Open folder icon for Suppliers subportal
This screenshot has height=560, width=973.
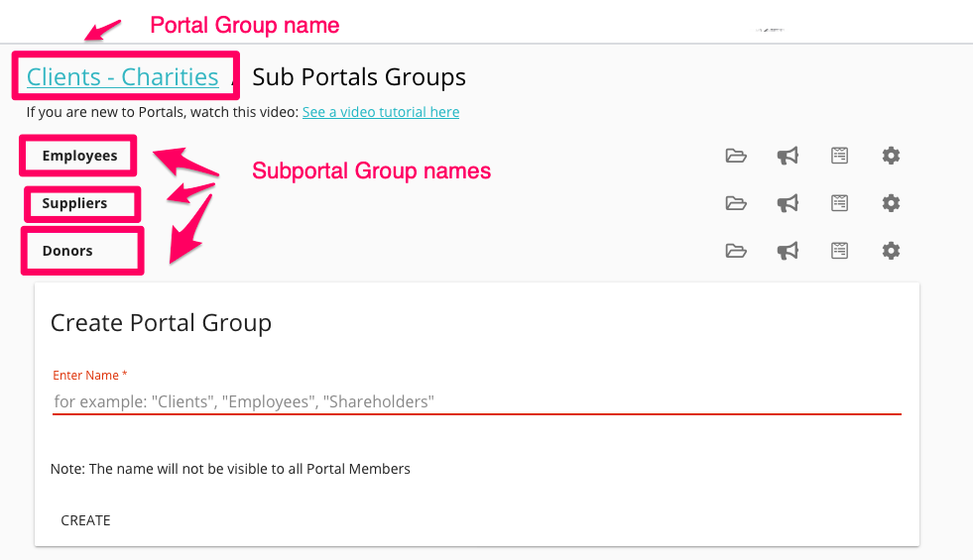736,203
